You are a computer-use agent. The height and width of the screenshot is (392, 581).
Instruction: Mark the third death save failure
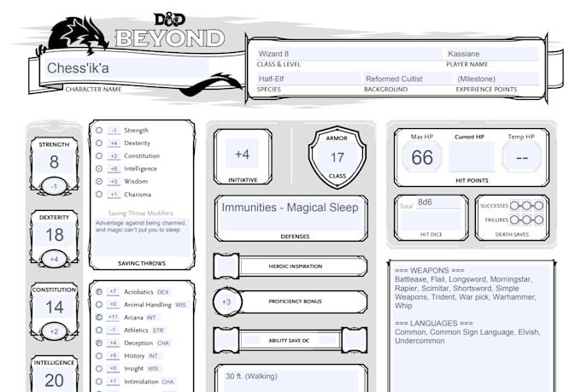(x=539, y=219)
